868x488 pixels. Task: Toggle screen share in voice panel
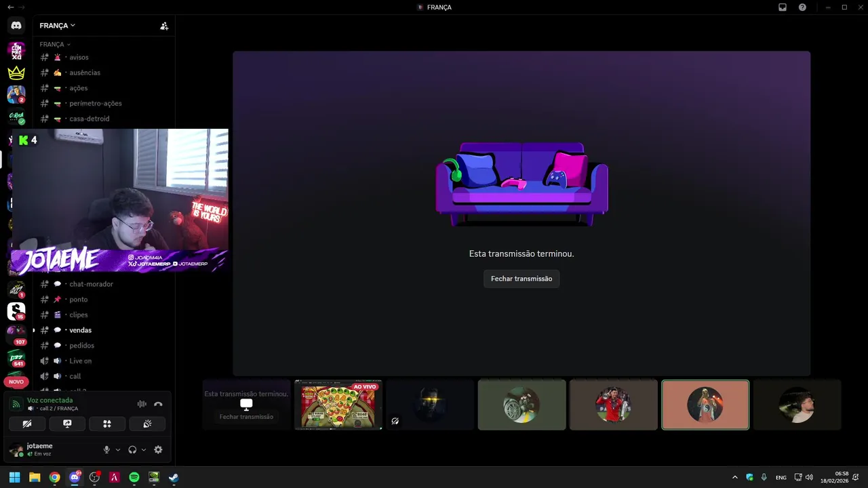(67, 424)
